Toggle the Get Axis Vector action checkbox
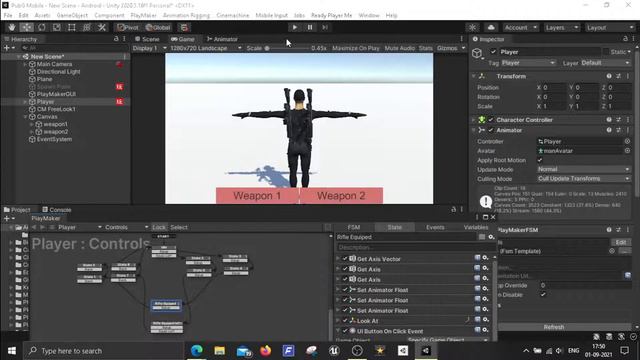Image resolution: width=640 pixels, height=360 pixels. [x=345, y=259]
